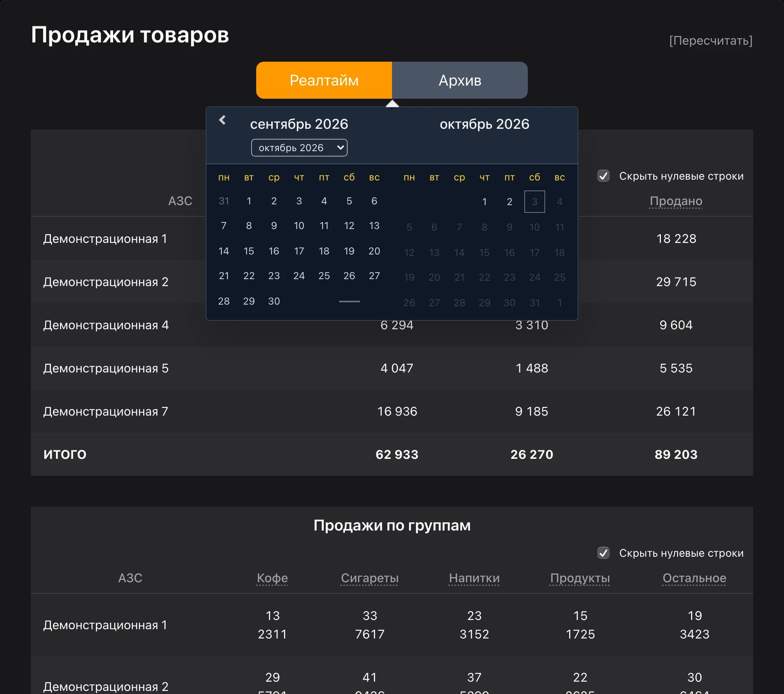
Task: Select September 13 in calendar
Action: [374, 226]
